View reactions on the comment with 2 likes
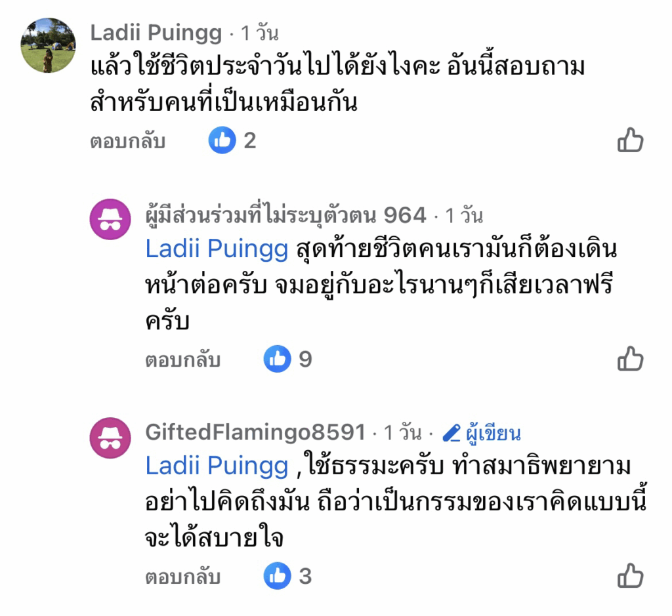Viewport: 672px width, 616px height. point(222,140)
